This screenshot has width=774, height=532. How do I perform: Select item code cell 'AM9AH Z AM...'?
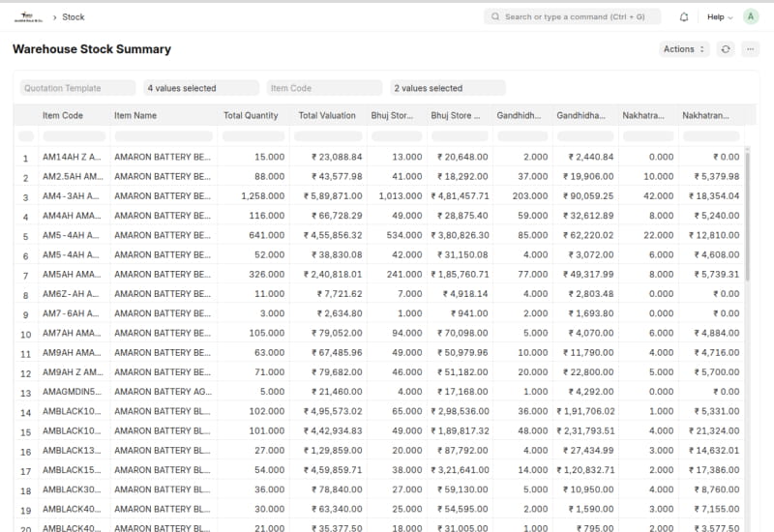(74, 372)
